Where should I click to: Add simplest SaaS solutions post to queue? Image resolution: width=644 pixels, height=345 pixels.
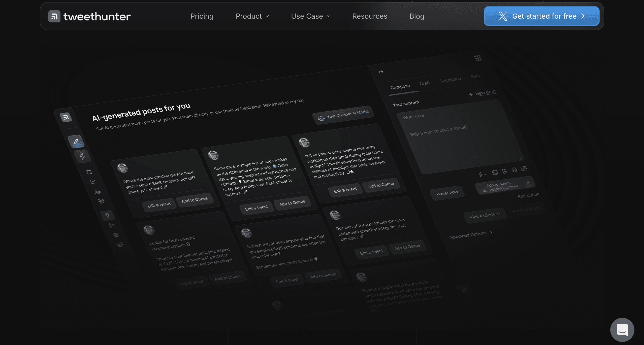(x=323, y=275)
